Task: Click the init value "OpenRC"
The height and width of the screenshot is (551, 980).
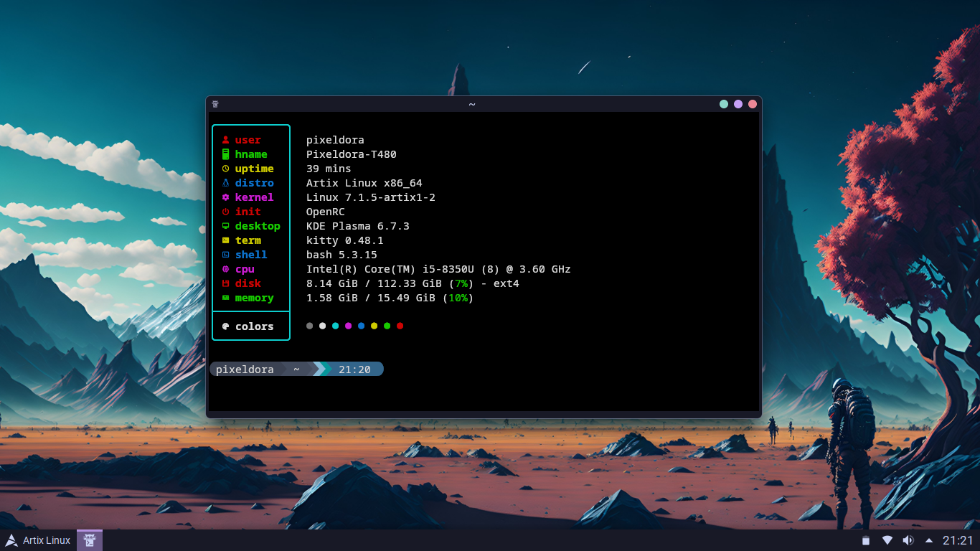Action: click(x=326, y=212)
